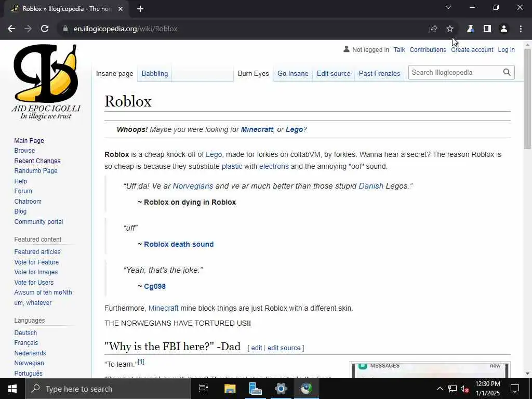Open the Chatroom sidebar link

pyautogui.click(x=28, y=202)
